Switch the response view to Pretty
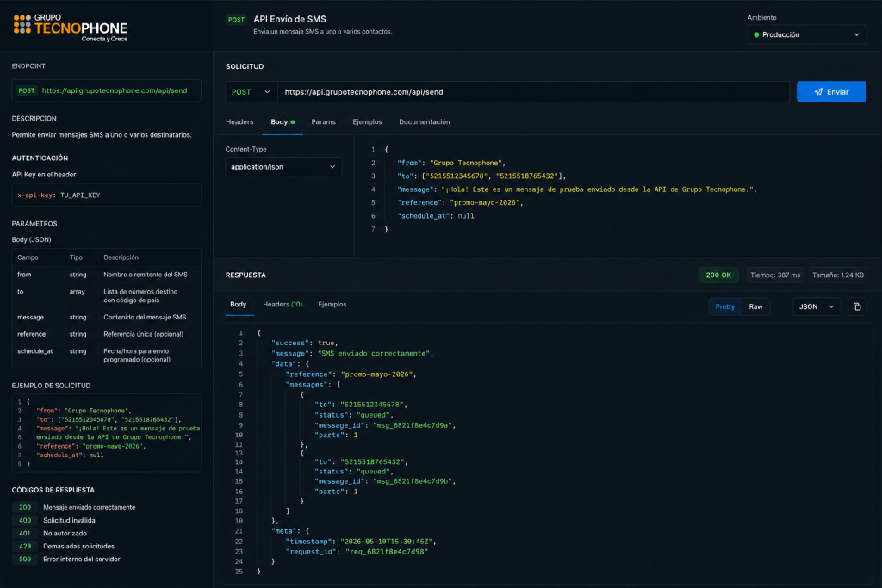Screen dimensions: 882x588 724,307
